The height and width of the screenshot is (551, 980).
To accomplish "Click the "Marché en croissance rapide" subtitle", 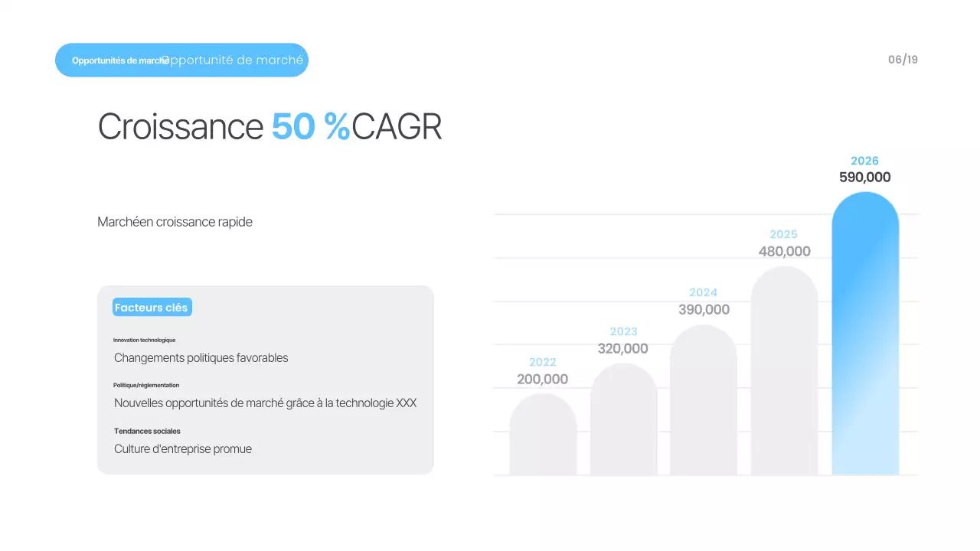I will click(175, 222).
